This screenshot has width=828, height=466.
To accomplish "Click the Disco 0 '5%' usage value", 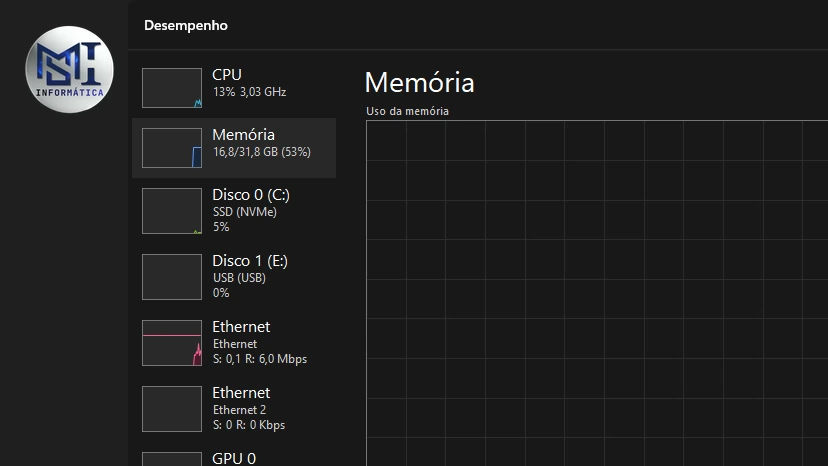I will (221, 227).
